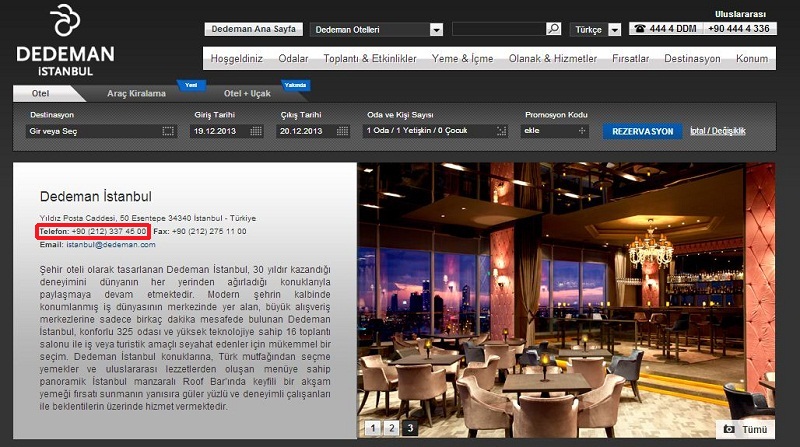The height and width of the screenshot is (447, 800).
Task: Open the Gir veya Seç destination selector
Action: [x=95, y=131]
